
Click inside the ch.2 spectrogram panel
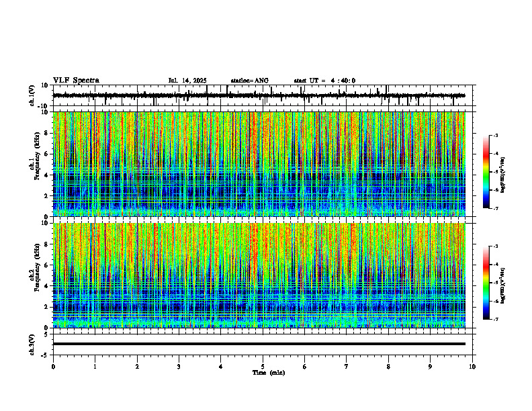[259, 275]
